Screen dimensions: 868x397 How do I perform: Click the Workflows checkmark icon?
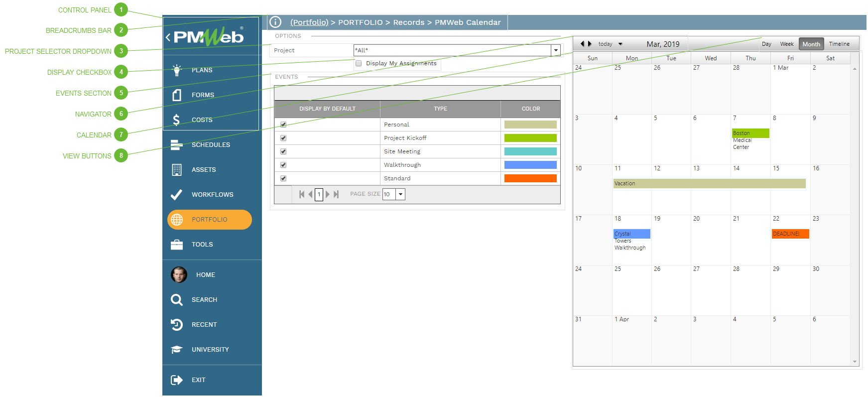coord(176,194)
